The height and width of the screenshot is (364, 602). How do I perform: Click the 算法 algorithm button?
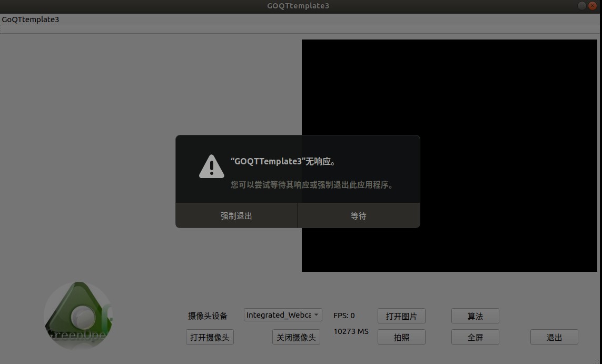(x=475, y=316)
